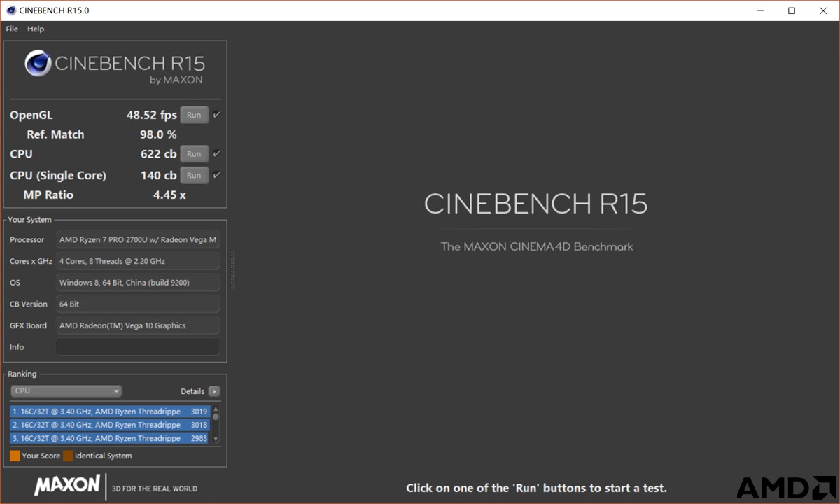The image size is (840, 504).
Task: Toggle the CPU (Single Core) test checkmark
Action: (217, 175)
